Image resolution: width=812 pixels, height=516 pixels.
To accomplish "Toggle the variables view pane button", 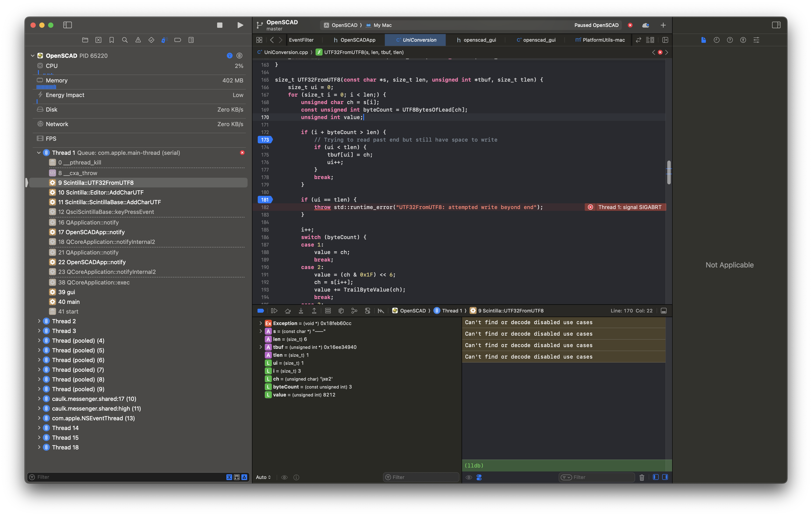I will 656,477.
